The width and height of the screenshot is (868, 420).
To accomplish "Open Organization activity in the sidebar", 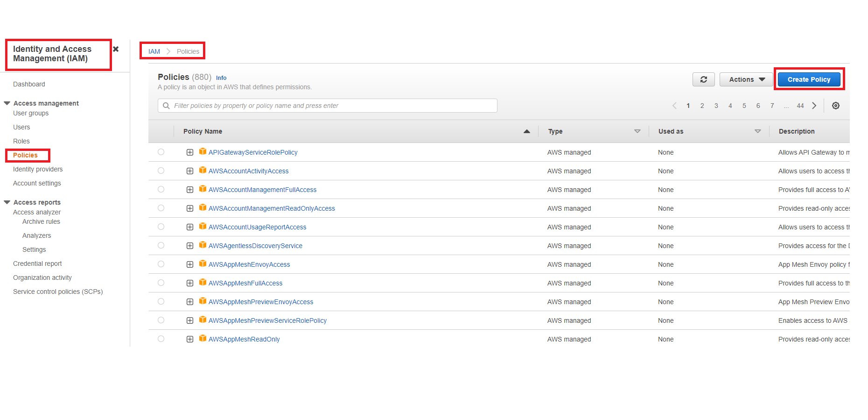I will click(x=42, y=278).
